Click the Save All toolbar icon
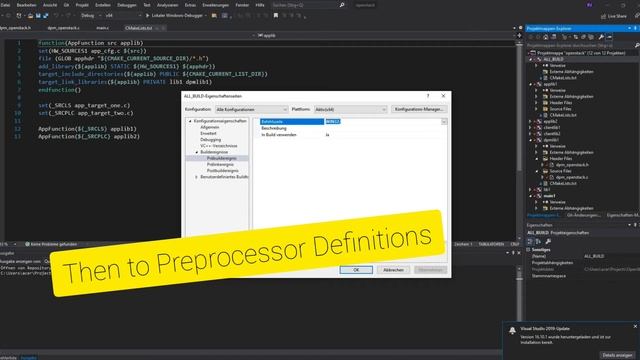 pyautogui.click(x=45, y=16)
